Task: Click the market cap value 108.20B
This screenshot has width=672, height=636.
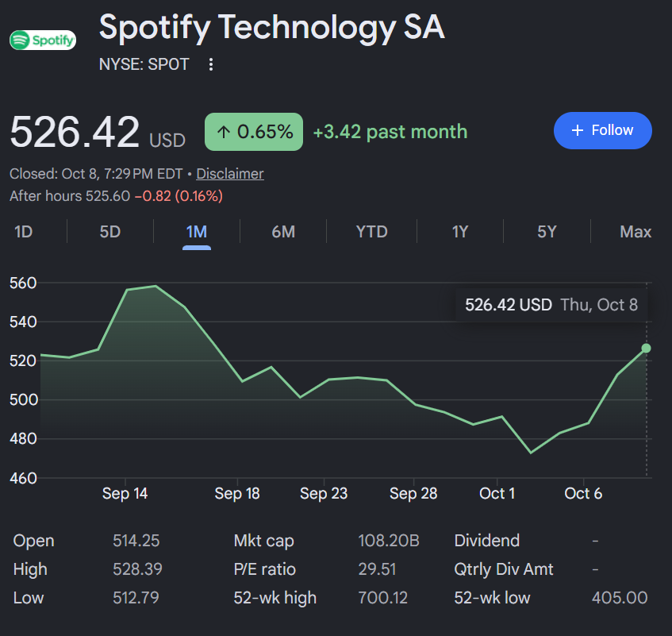Action: [388, 541]
